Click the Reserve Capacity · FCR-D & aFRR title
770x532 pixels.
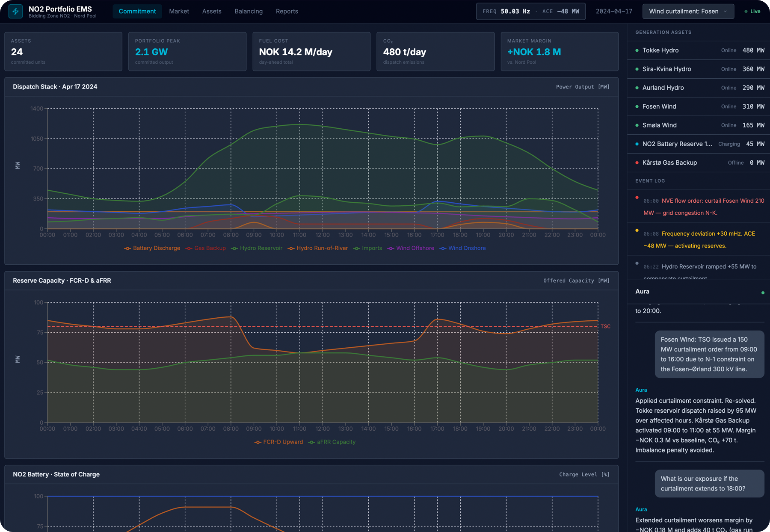coord(62,281)
